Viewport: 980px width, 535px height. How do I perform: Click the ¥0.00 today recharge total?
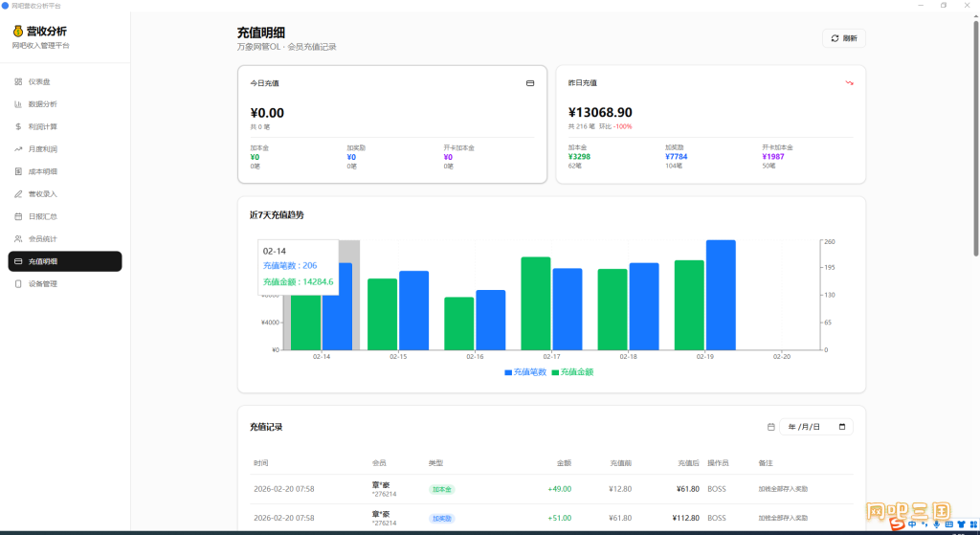[267, 113]
